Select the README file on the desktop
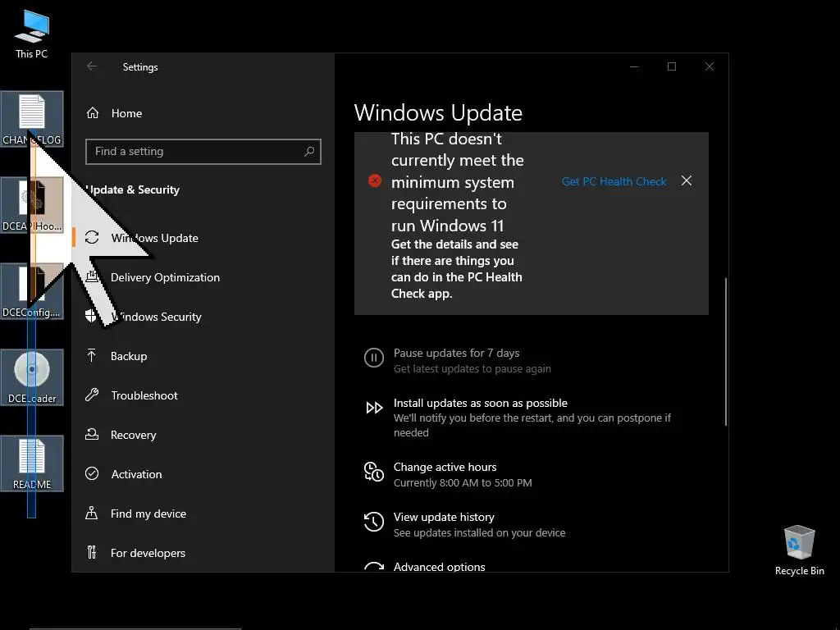 (32, 463)
